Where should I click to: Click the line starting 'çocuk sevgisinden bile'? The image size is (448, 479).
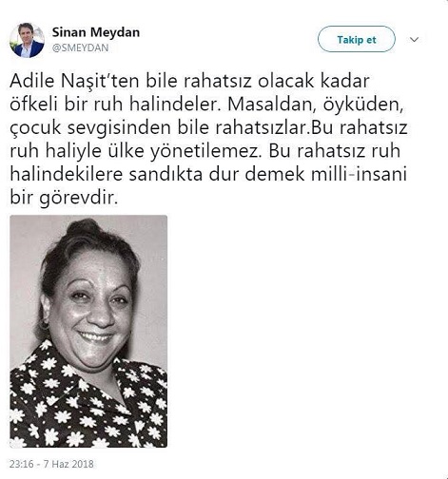[x=208, y=127]
